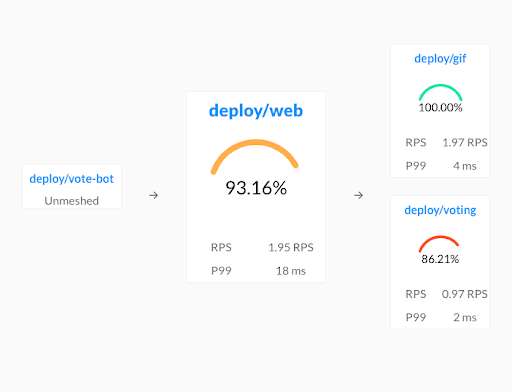Click the P99 label in deploy/web card

point(221,271)
